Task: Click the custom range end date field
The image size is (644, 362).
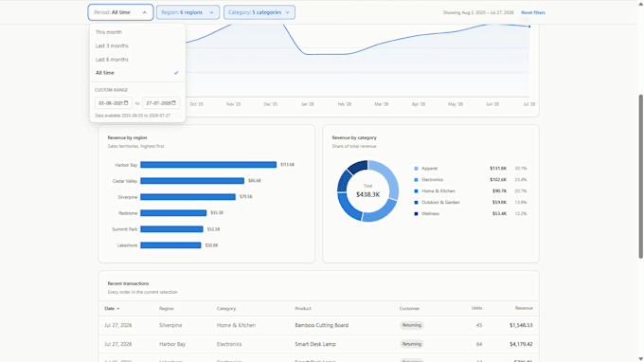Action: (x=161, y=102)
